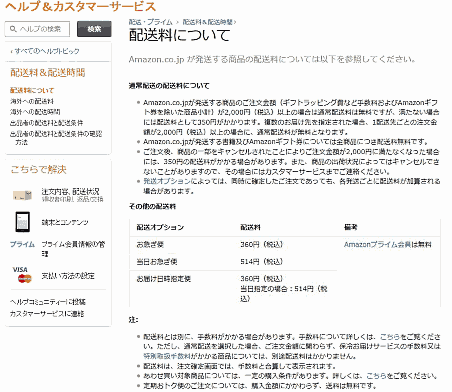Viewport: 452px width, 392px height.
Task: Click 514円（税込） fee in 当日お急ぎ便 row
Action: (x=262, y=262)
